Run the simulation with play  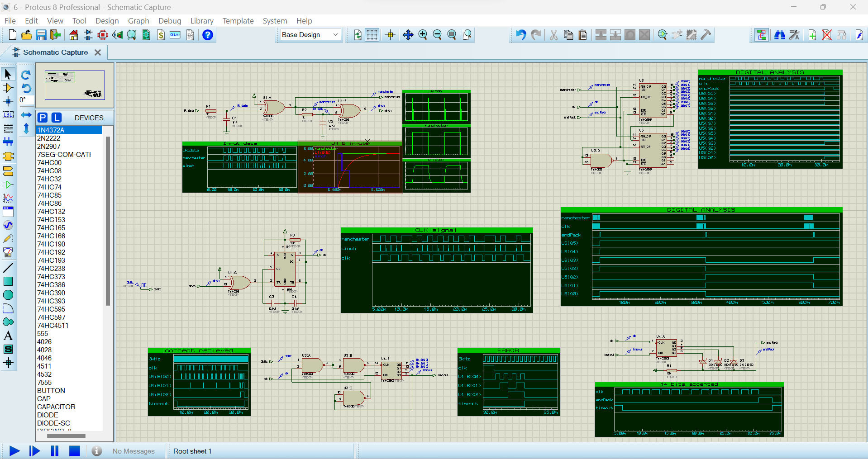pos(14,451)
